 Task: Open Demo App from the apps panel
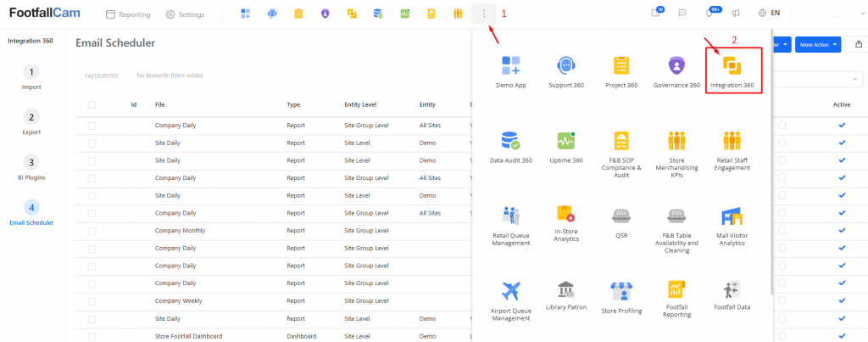pyautogui.click(x=511, y=72)
